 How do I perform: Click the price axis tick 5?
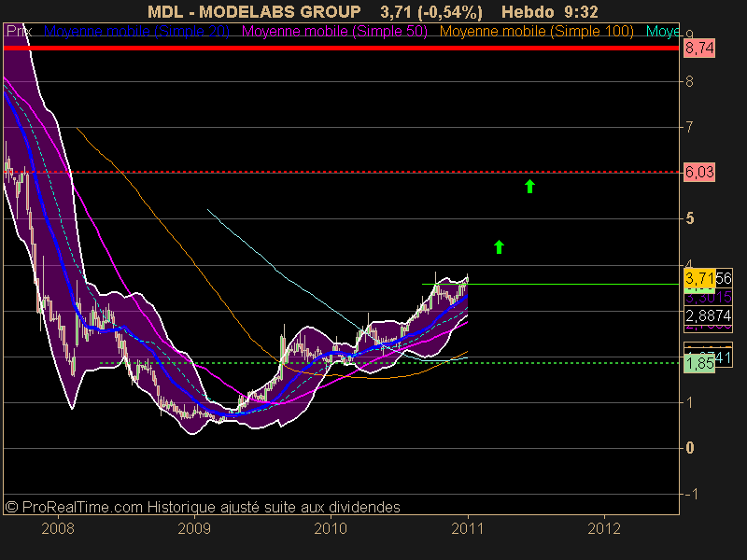(689, 218)
